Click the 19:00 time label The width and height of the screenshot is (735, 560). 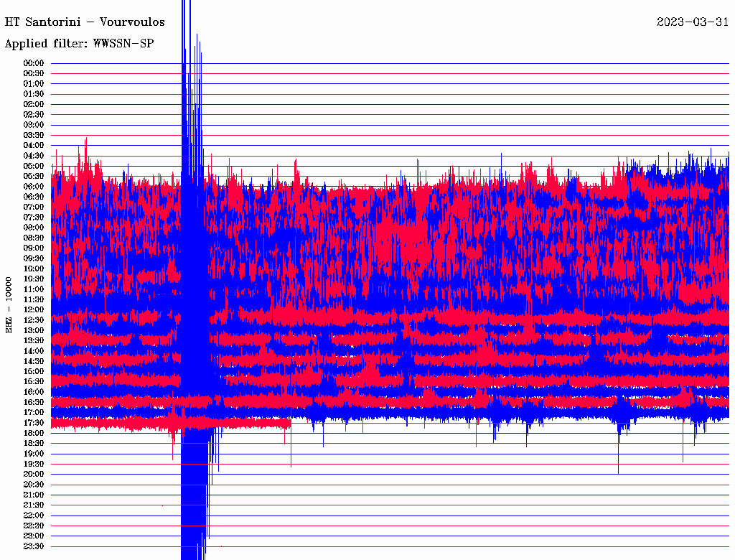pos(34,454)
